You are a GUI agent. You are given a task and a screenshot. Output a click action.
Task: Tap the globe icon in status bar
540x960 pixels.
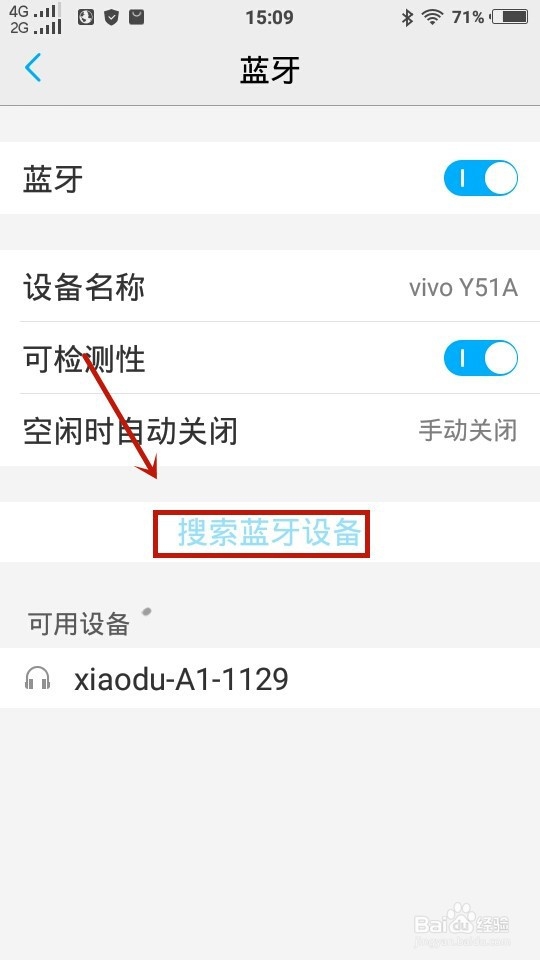(x=86, y=17)
